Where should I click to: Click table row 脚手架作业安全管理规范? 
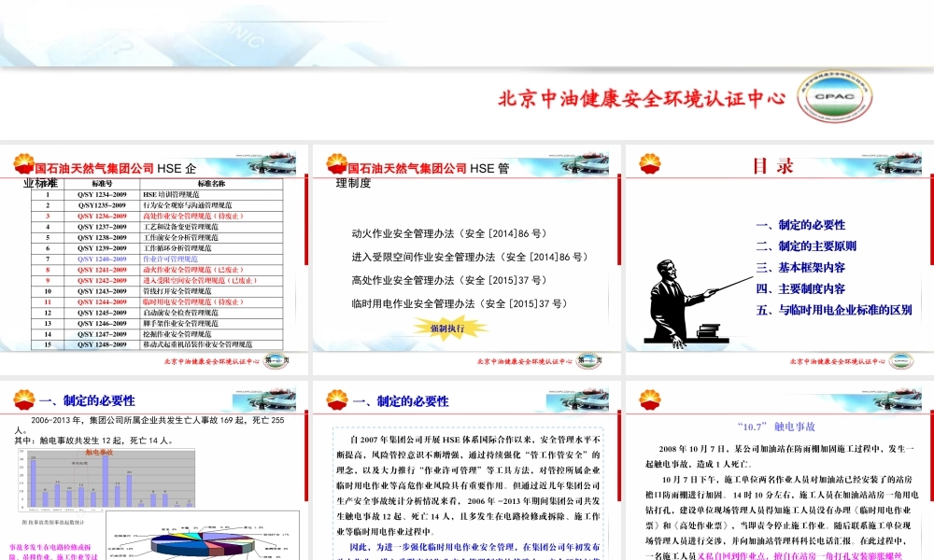pos(157,323)
